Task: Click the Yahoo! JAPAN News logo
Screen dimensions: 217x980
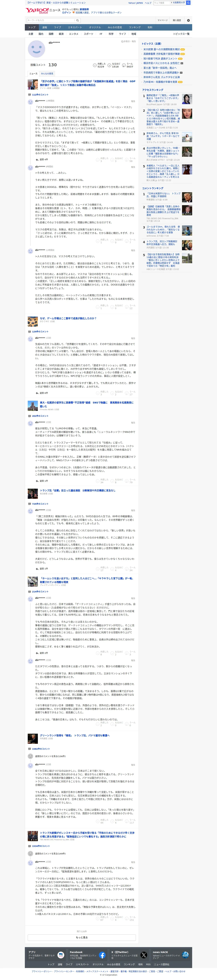Action: [43, 11]
